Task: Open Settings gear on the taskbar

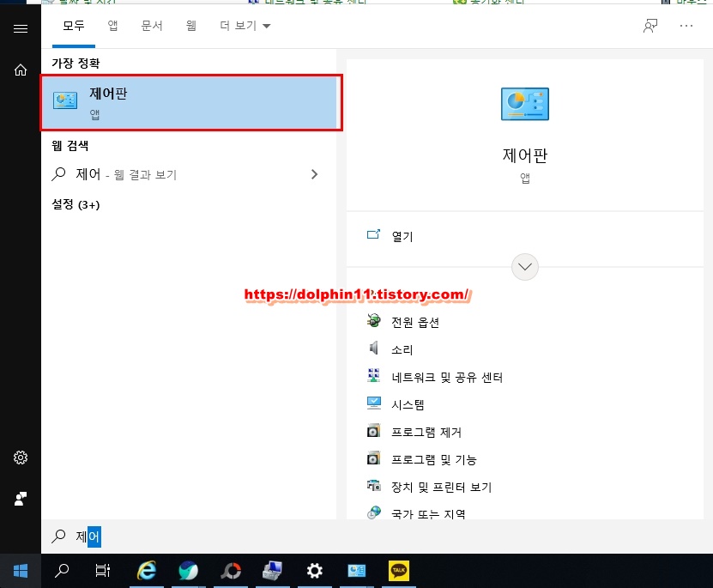Action: [314, 571]
